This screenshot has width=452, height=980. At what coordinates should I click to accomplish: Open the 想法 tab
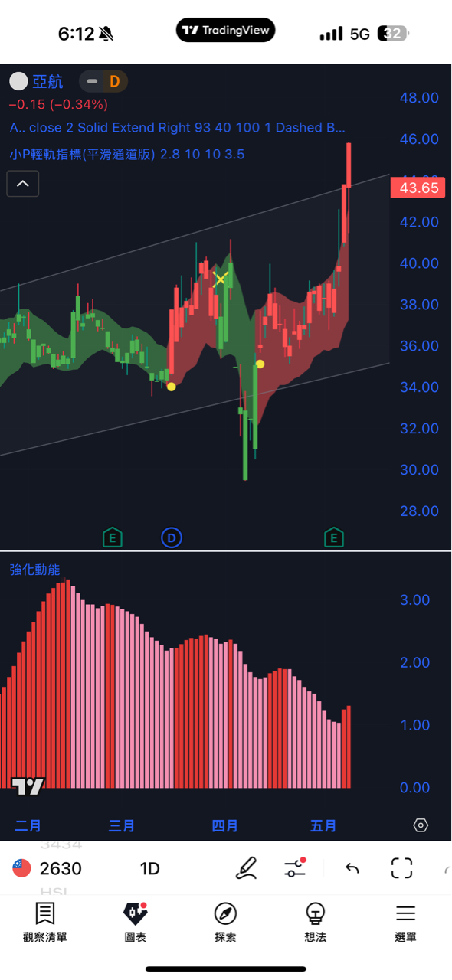[x=315, y=922]
